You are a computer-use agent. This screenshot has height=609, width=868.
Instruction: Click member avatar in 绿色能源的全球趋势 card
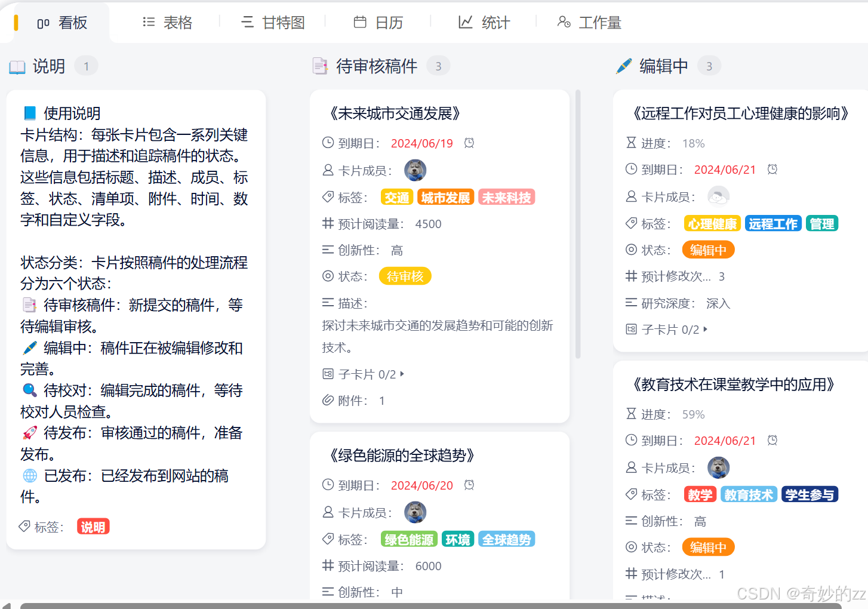point(415,512)
